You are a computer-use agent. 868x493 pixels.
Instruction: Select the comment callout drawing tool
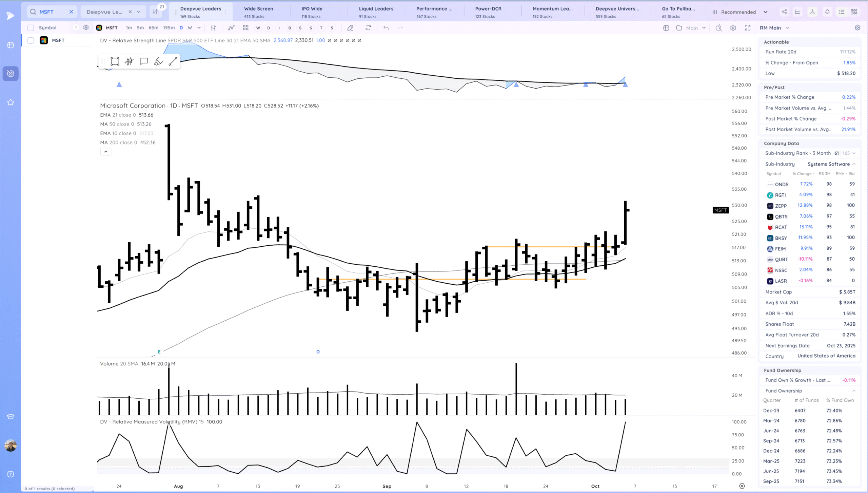click(144, 61)
